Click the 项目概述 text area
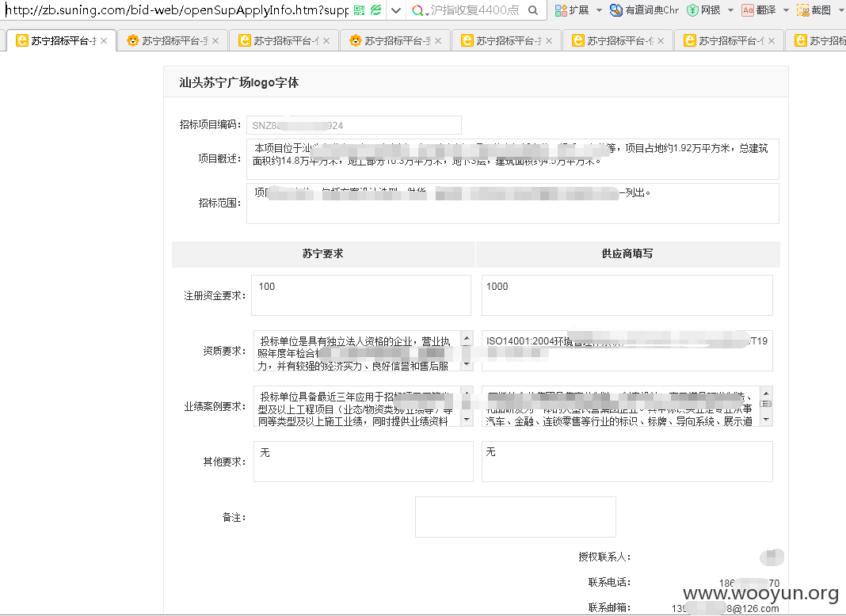846x616 pixels. [513, 159]
